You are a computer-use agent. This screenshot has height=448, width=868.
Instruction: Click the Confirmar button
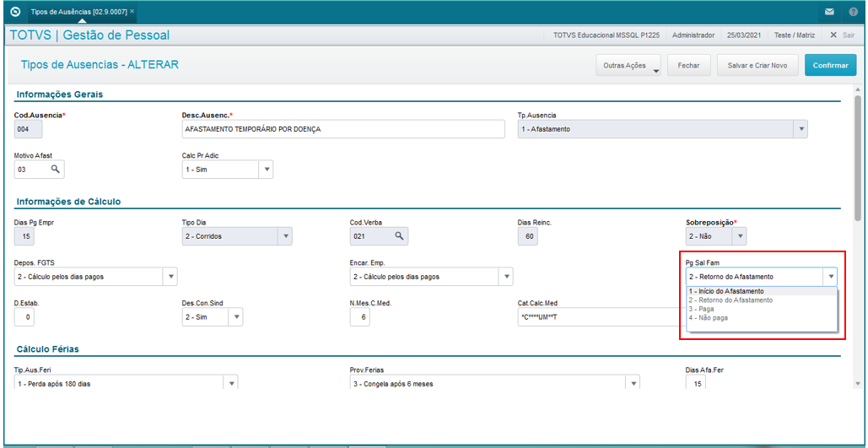(x=830, y=65)
